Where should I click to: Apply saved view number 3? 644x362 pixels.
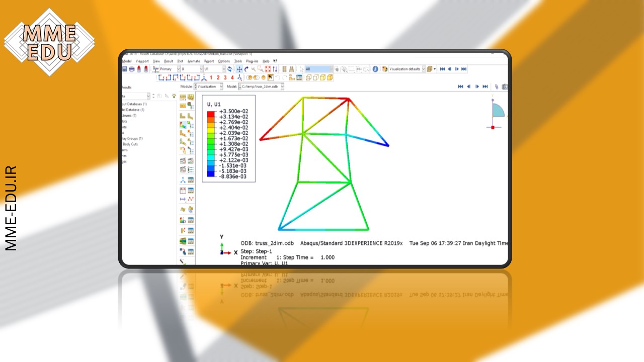point(225,78)
